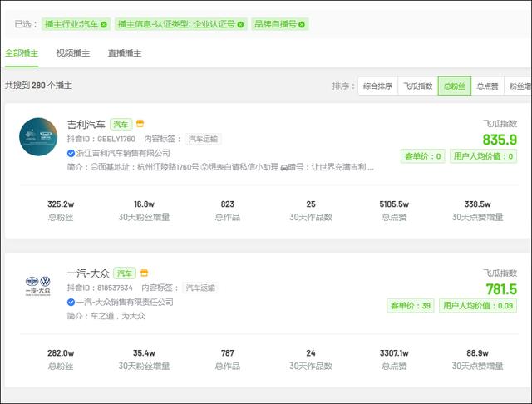The image size is (532, 404).
Task: Click 共搜到 280 个播主 result count
Action: click(38, 86)
